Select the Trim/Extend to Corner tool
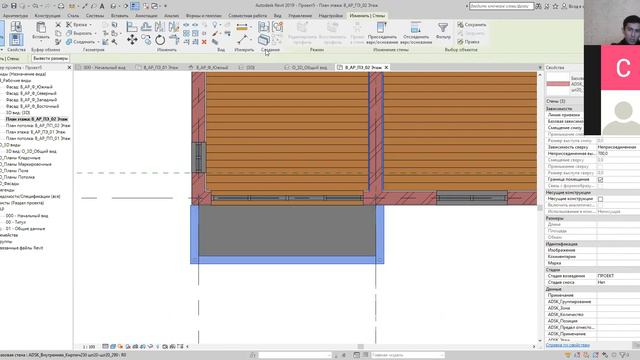The height and width of the screenshot is (360, 640). tap(174, 40)
